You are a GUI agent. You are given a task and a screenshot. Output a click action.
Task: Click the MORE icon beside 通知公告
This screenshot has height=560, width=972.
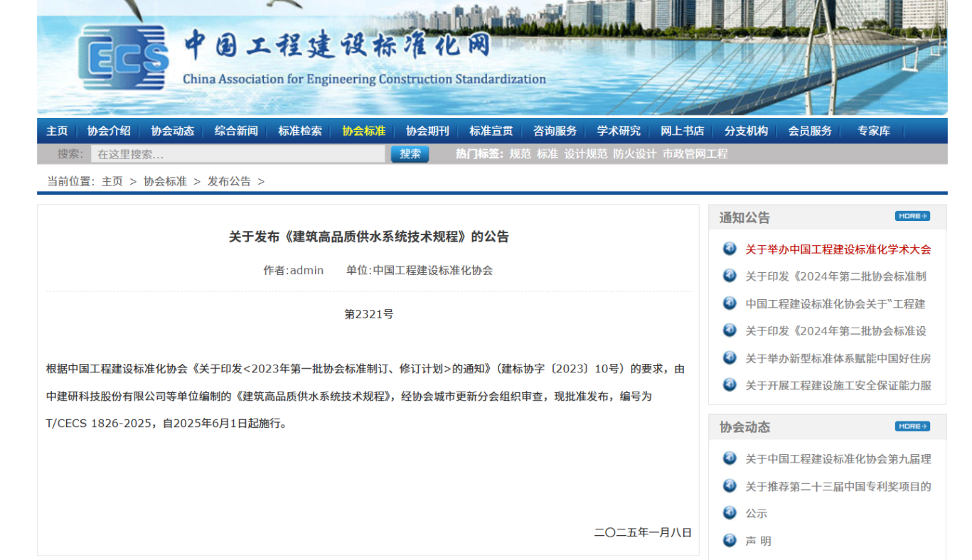(912, 216)
